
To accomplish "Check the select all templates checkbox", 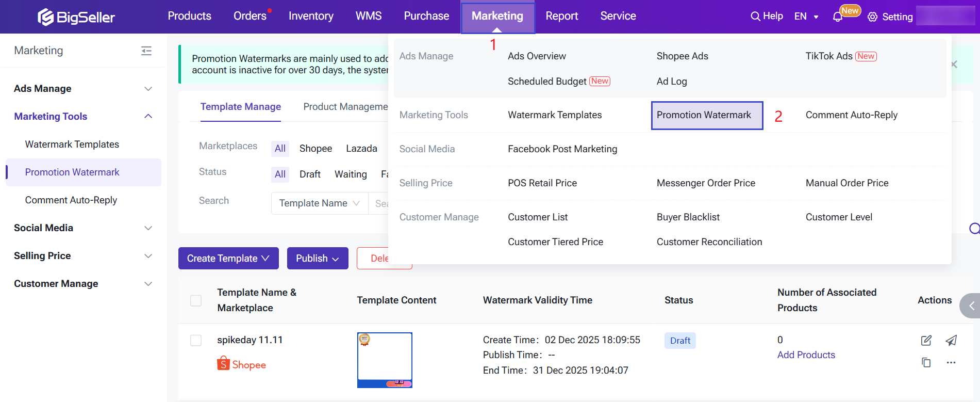I will (196, 300).
